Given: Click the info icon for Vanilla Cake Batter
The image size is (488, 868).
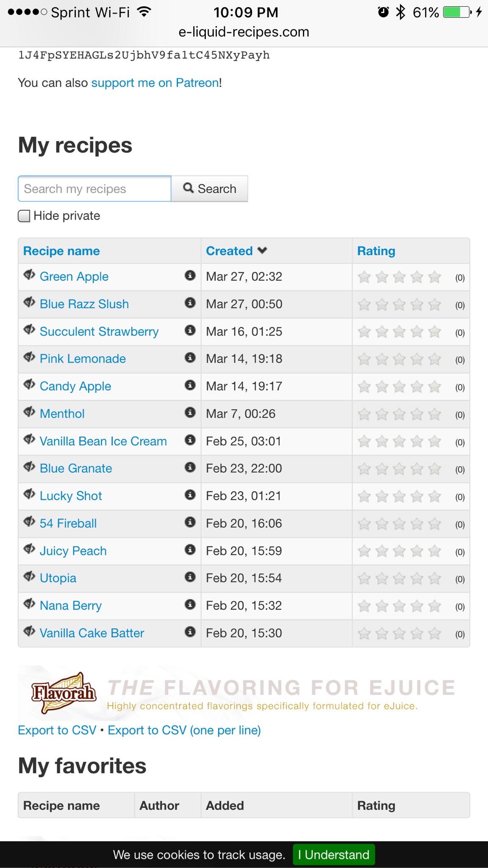Looking at the screenshot, I should 190,632.
